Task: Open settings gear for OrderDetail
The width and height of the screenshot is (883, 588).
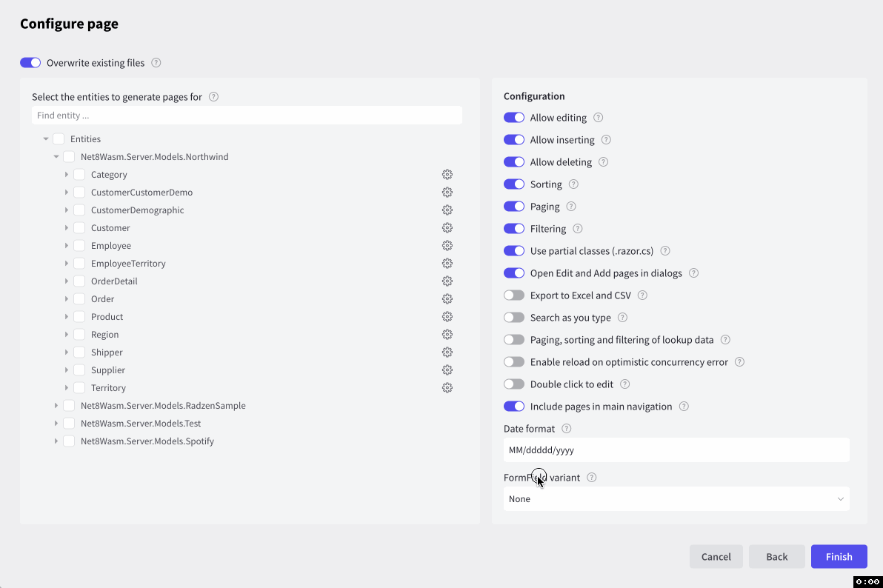Action: (x=447, y=281)
